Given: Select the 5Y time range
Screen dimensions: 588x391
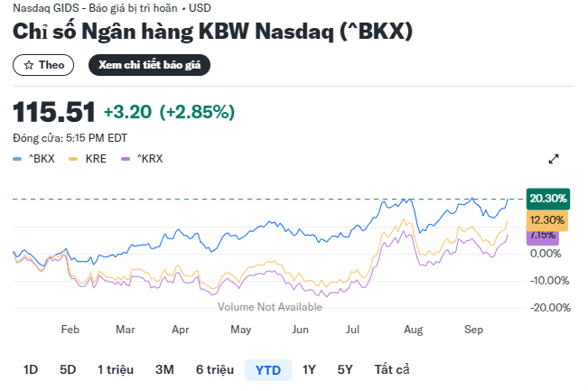Looking at the screenshot, I should tap(345, 369).
